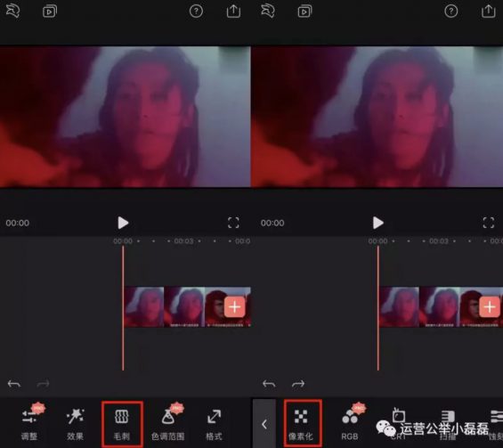Undo last action in left screen
The height and width of the screenshot is (448, 503).
click(x=13, y=384)
